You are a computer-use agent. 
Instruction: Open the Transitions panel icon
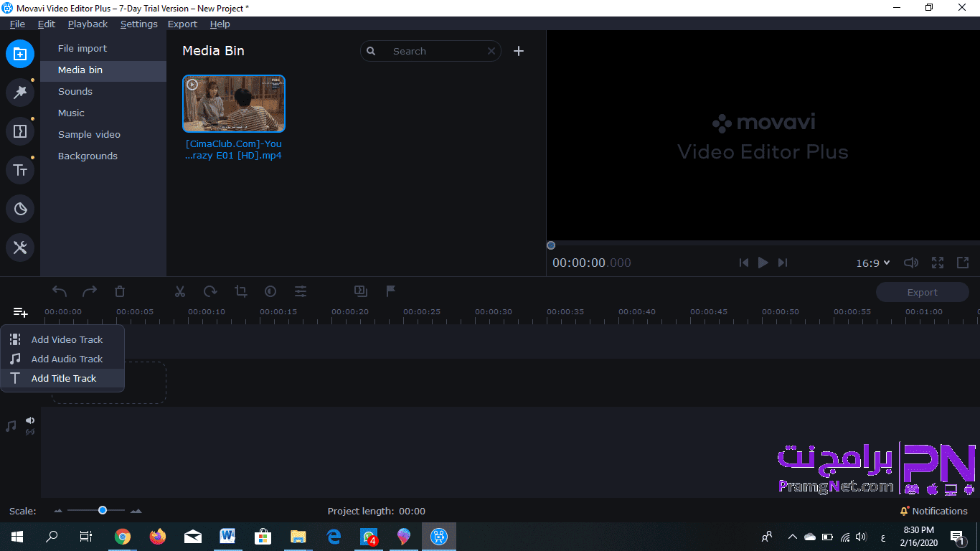point(20,131)
